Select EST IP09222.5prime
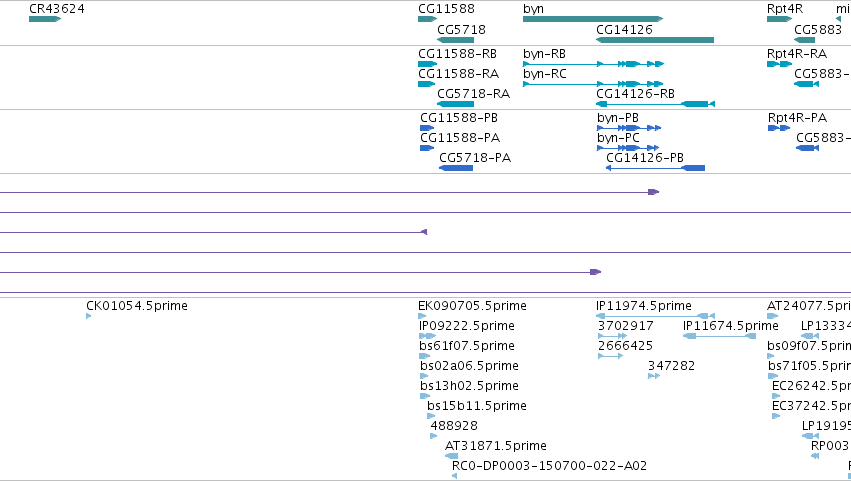The width and height of the screenshot is (851, 481). [x=467, y=326]
